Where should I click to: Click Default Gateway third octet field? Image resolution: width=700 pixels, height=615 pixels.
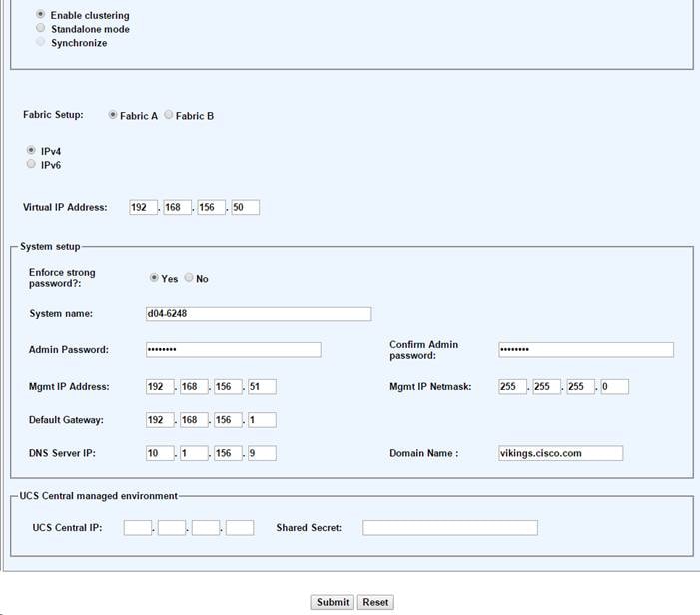point(228,420)
